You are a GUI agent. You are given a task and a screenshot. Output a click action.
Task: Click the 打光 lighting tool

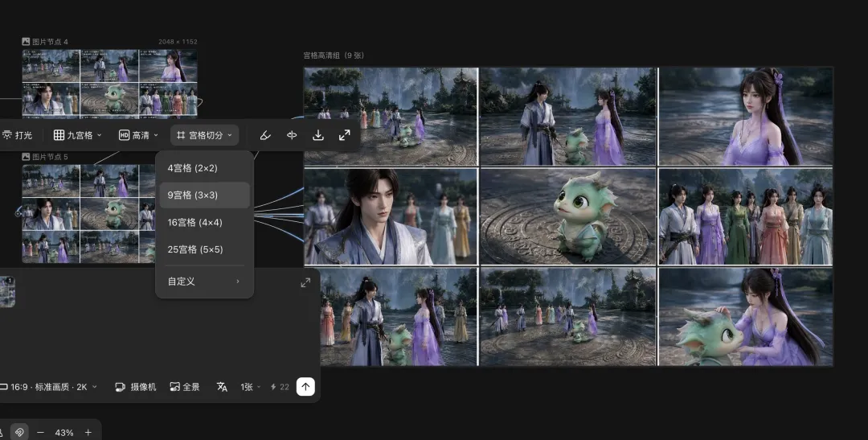[17, 135]
